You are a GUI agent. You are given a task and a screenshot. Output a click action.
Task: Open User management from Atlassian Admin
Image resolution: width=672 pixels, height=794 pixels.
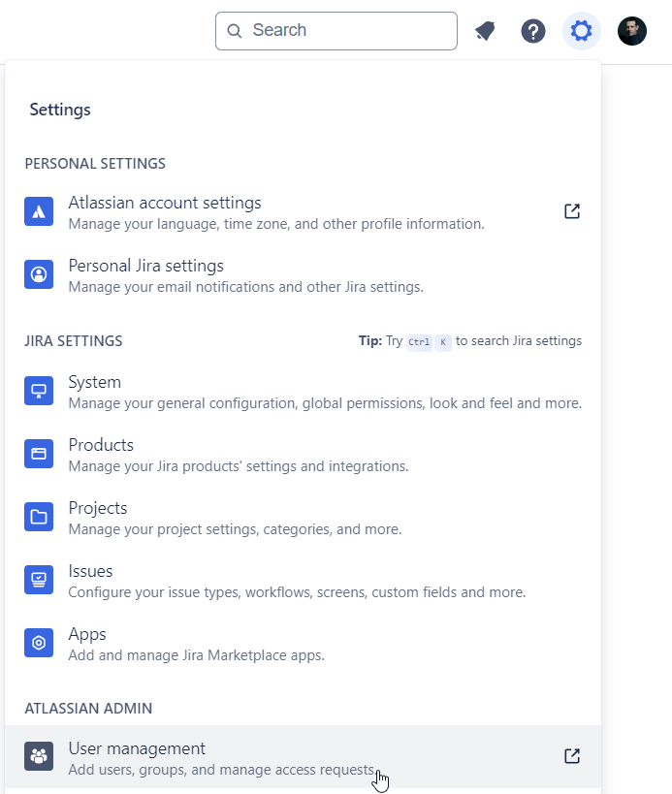point(136,747)
